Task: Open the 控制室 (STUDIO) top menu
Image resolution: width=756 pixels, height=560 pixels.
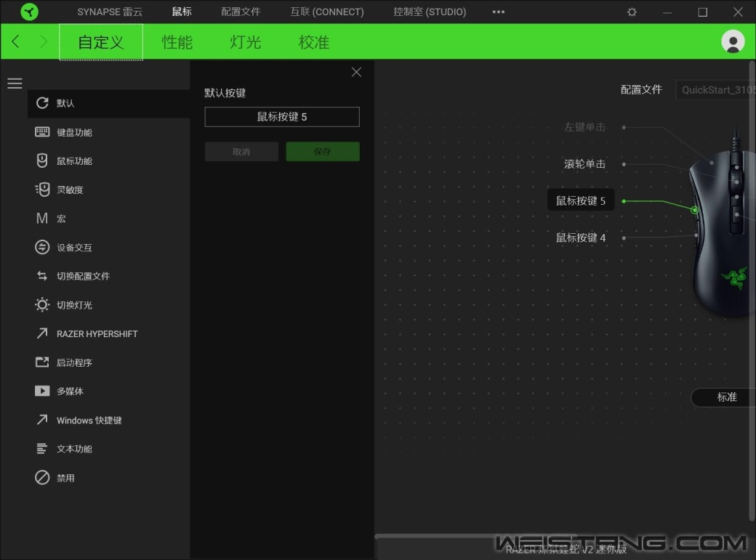Action: click(x=430, y=12)
